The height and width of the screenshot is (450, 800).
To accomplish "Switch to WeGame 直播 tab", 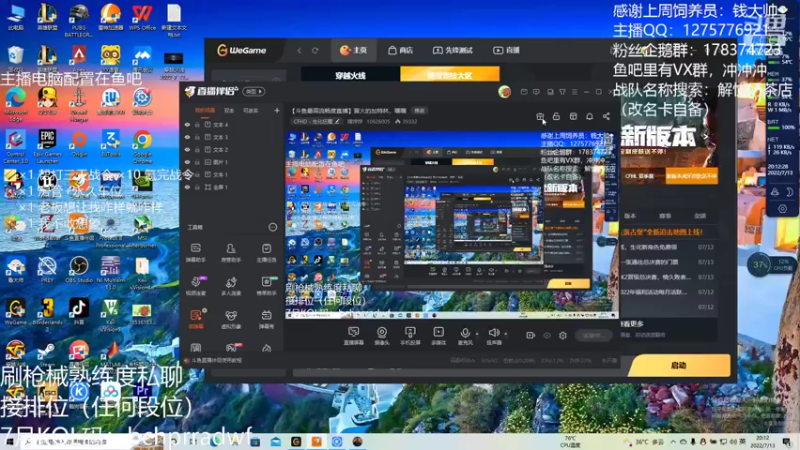I will (x=507, y=50).
